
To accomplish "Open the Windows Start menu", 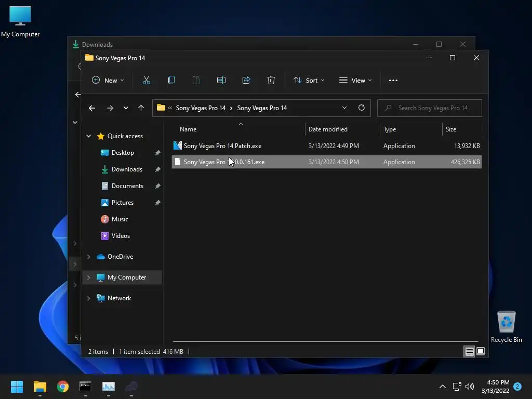I will [17, 387].
